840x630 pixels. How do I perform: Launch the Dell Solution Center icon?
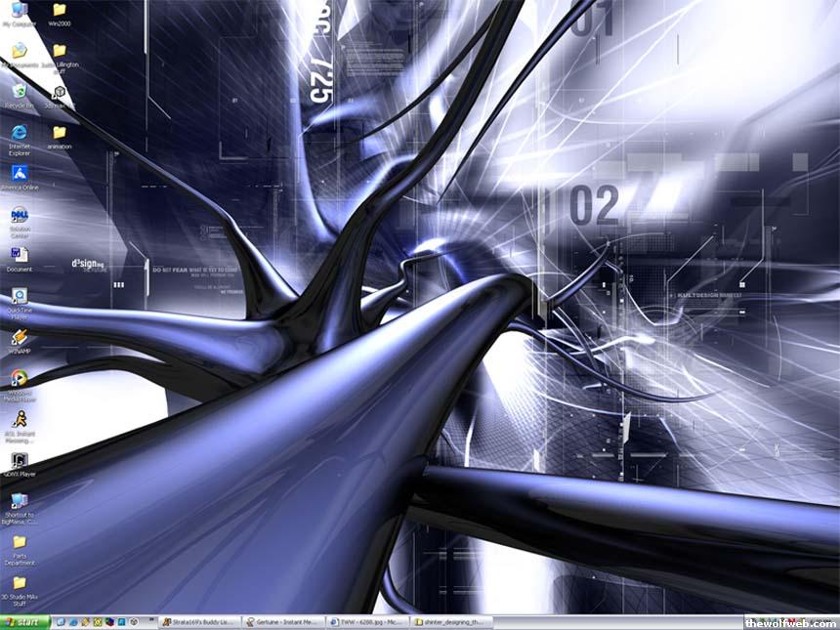(19, 215)
